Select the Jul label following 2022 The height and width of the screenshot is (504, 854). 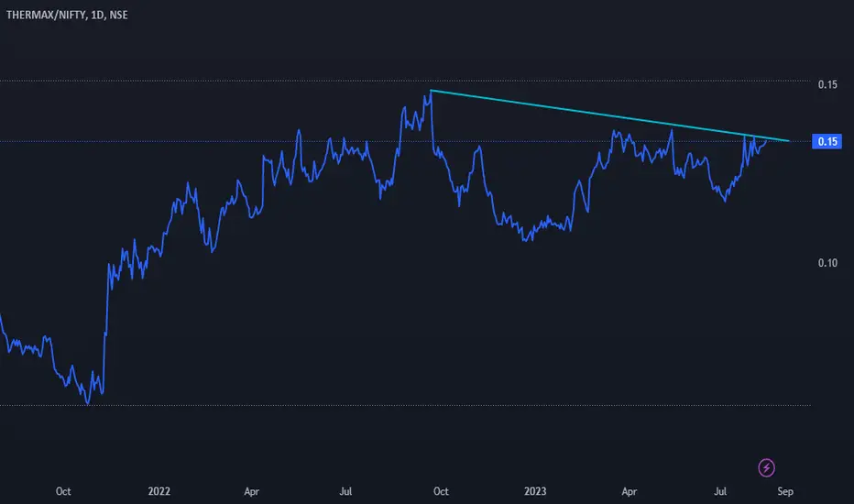point(345,491)
